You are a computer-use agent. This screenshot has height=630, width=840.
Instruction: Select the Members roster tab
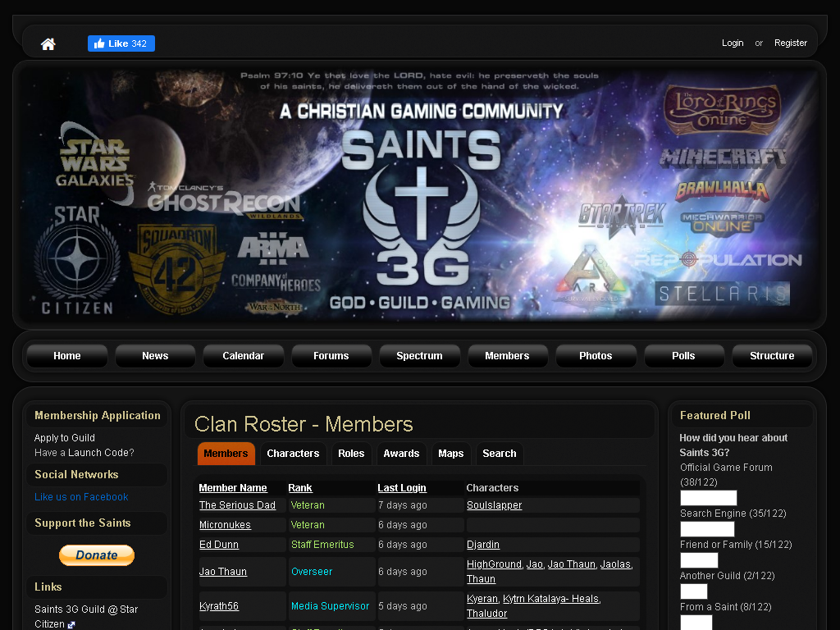(226, 453)
